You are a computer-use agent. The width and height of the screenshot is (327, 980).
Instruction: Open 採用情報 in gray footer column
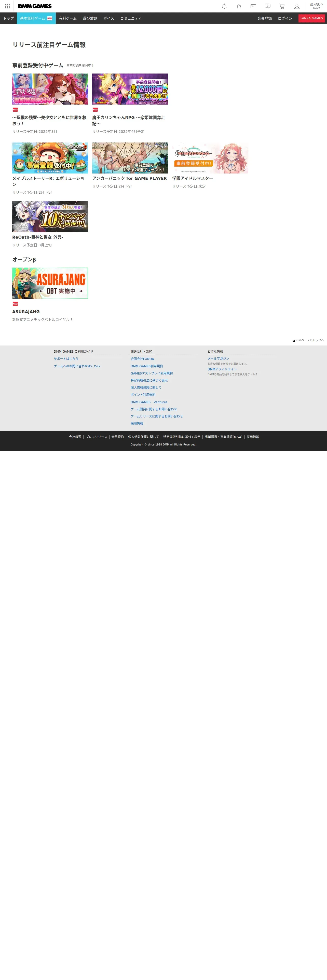pos(137,424)
